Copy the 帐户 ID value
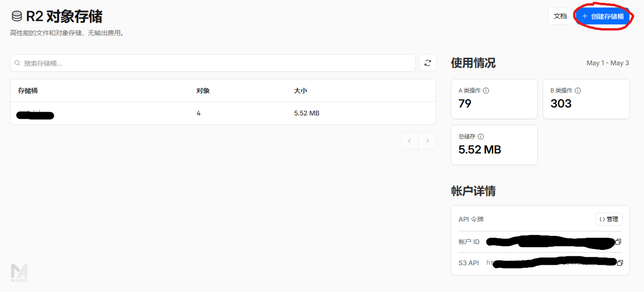Image resolution: width=644 pixels, height=292 pixels. point(618,242)
